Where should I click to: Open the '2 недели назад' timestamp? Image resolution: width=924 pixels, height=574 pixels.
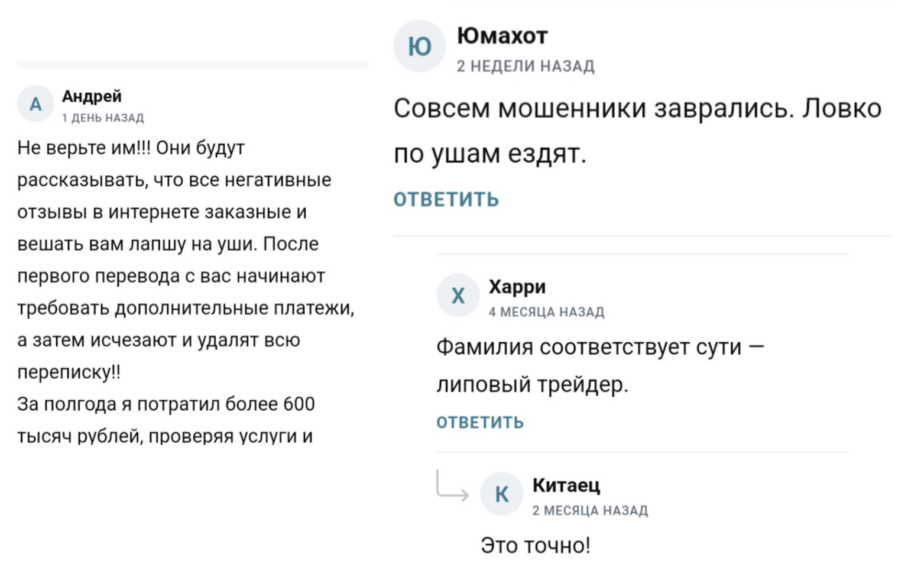[x=525, y=66]
